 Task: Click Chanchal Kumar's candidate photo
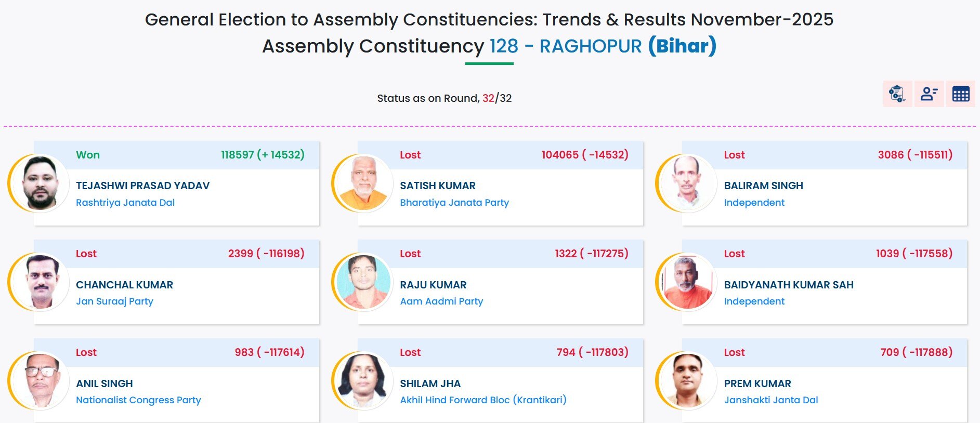pos(40,282)
